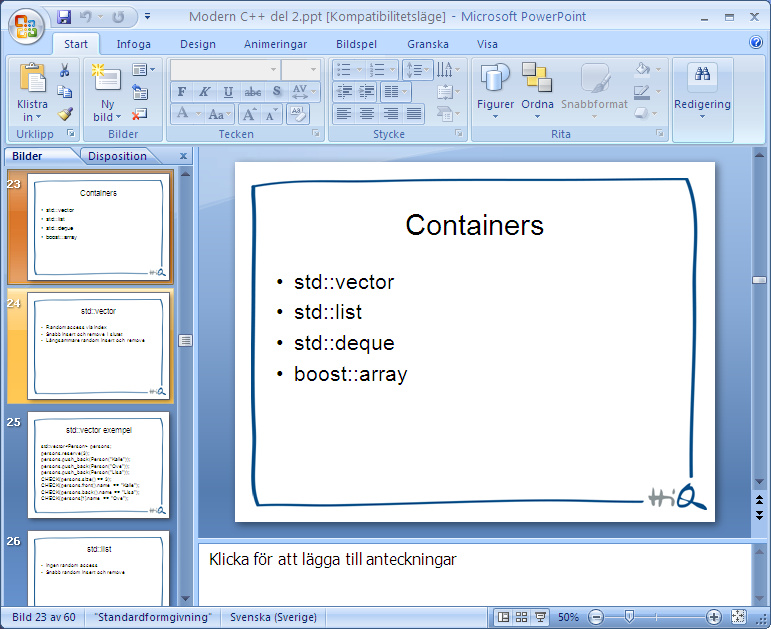Toggle underline U formatting
771x629 pixels.
[228, 91]
